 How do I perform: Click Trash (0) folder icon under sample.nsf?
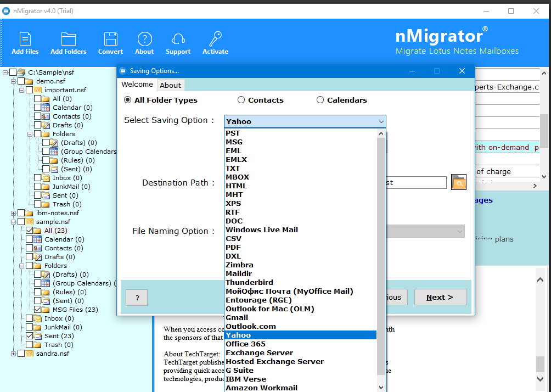38,345
